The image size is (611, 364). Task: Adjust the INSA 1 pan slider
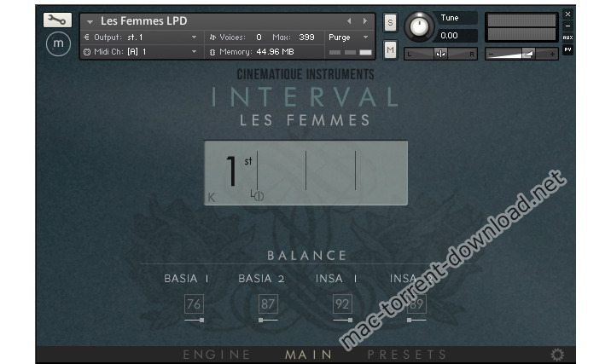click(342, 320)
